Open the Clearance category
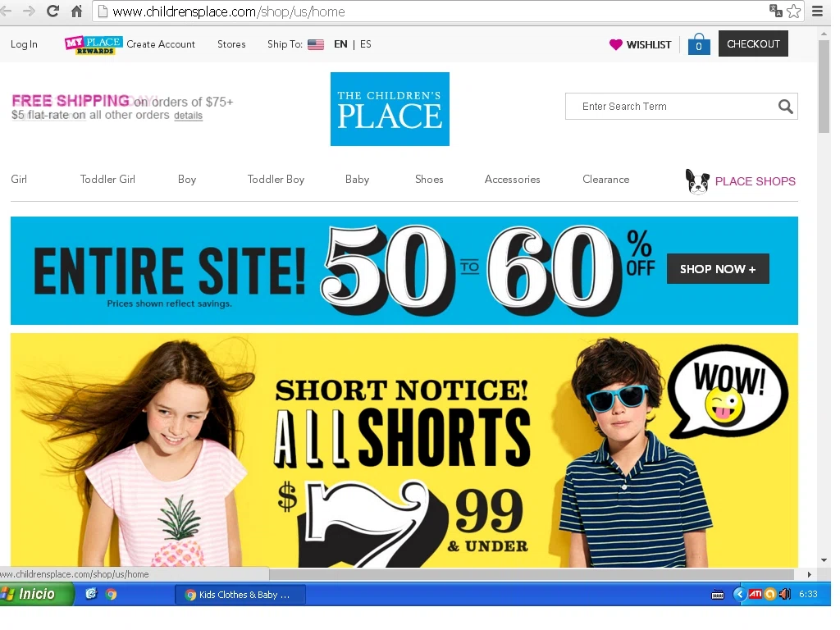This screenshot has width=840, height=630. tap(606, 180)
